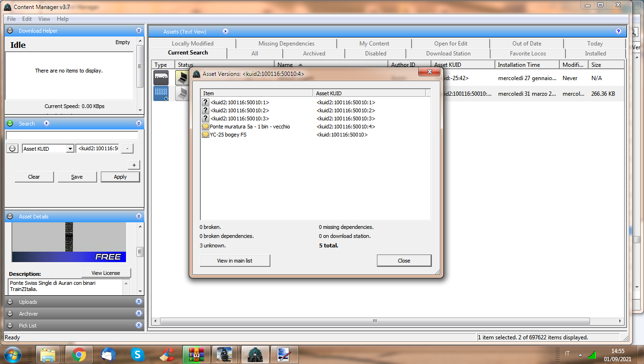644x364 pixels.
Task: Click the Close button in Asset Versions dialog
Action: pyautogui.click(x=404, y=261)
